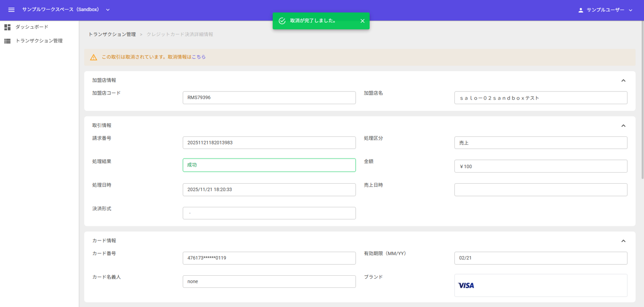Viewport: 644px width, 307px height.
Task: Navigate to トランザクション管理 breadcrumb link
Action: (x=112, y=34)
